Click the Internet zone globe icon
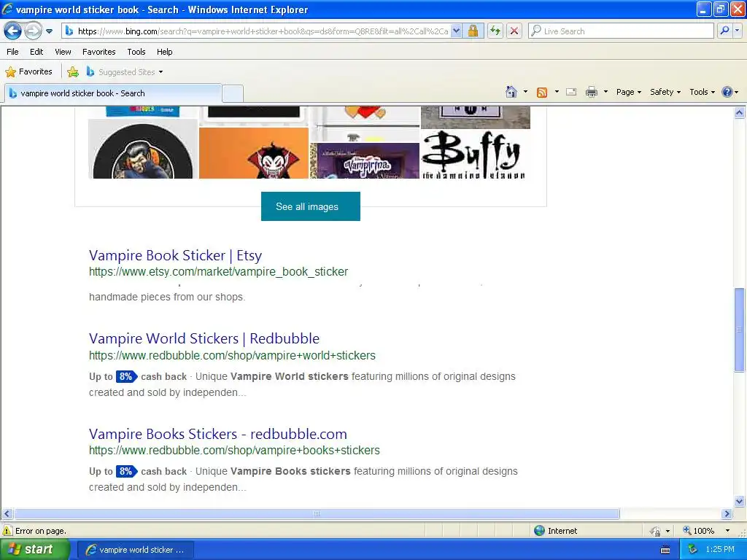The width and height of the screenshot is (747, 560). pyautogui.click(x=539, y=531)
